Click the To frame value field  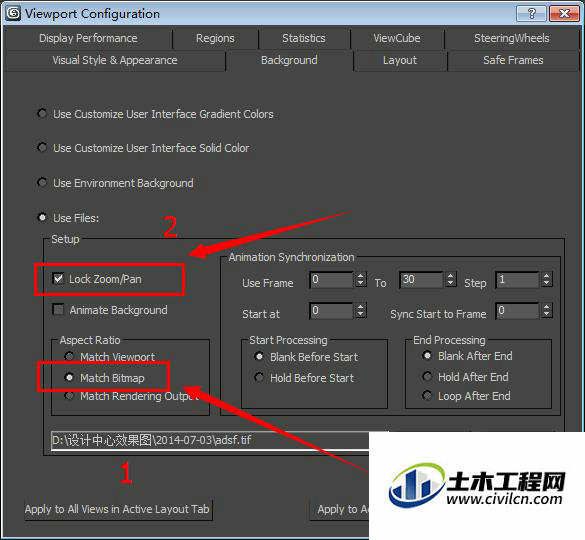pos(421,280)
